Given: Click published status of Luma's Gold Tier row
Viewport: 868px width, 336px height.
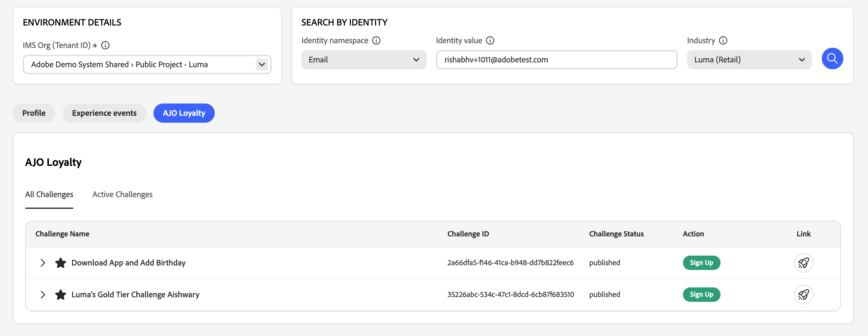Looking at the screenshot, I should 605,295.
